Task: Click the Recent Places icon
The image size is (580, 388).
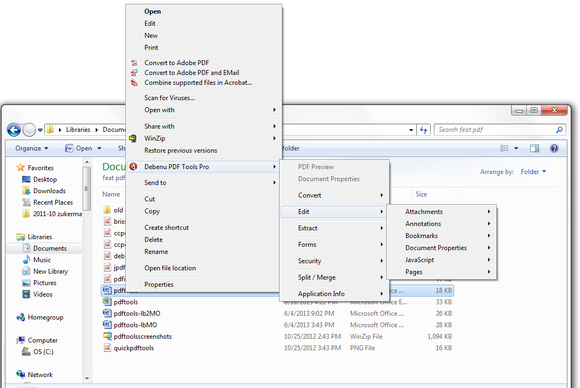Action: [26, 202]
